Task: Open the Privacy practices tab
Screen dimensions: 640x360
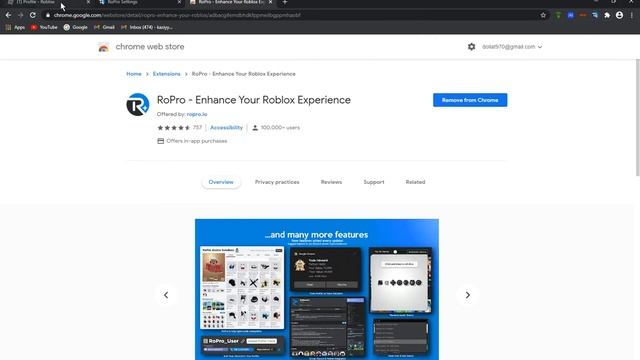Action: (x=277, y=182)
